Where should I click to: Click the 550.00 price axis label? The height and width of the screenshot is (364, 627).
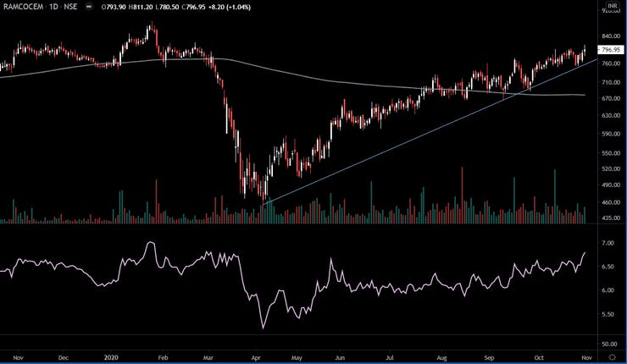(x=611, y=153)
